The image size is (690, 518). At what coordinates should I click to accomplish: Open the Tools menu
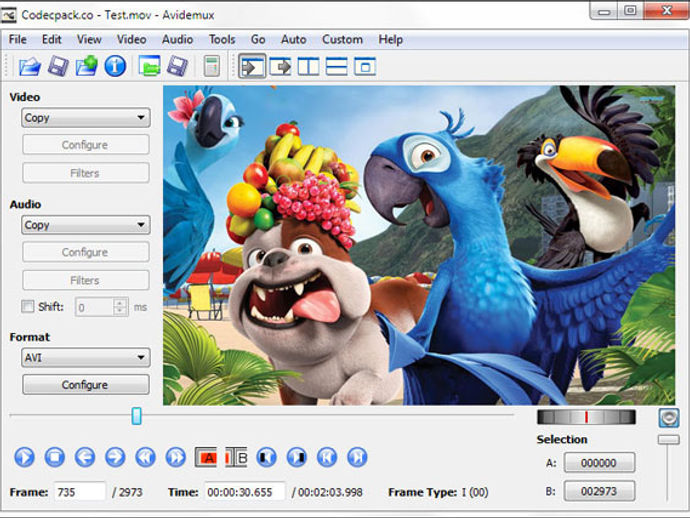(222, 40)
